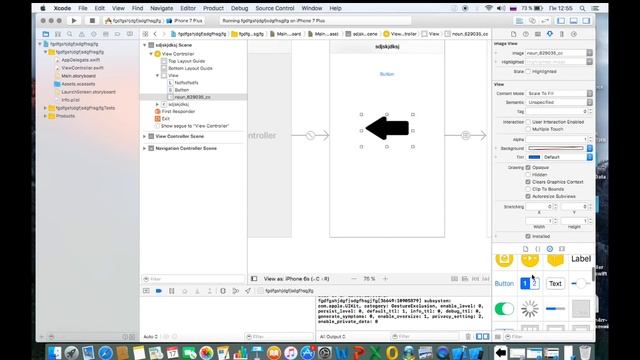Enable Multiple Touch checkbox

point(528,129)
